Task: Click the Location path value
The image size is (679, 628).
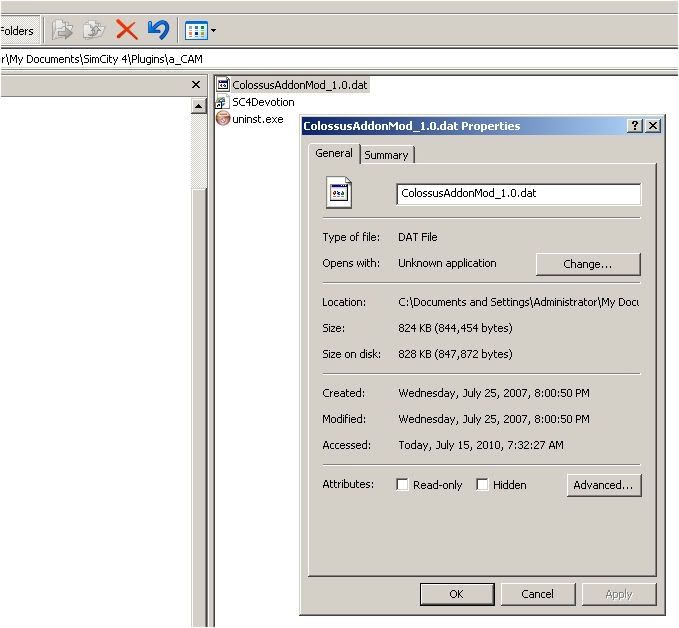Action: click(518, 302)
